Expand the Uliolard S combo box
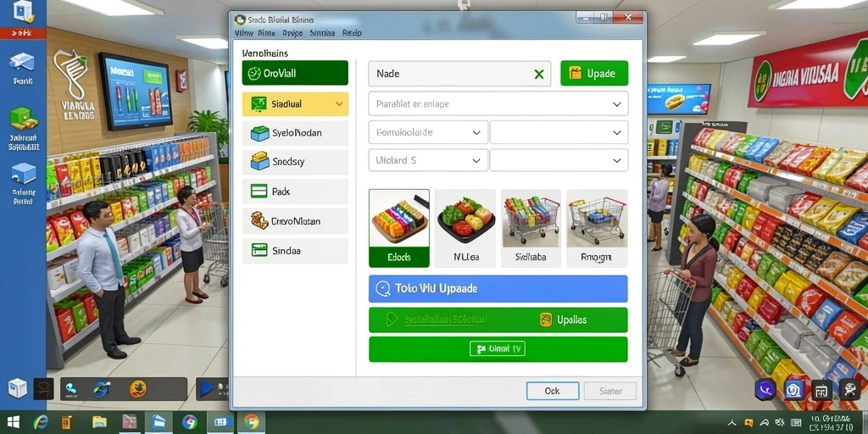This screenshot has height=434, width=868. point(428,160)
